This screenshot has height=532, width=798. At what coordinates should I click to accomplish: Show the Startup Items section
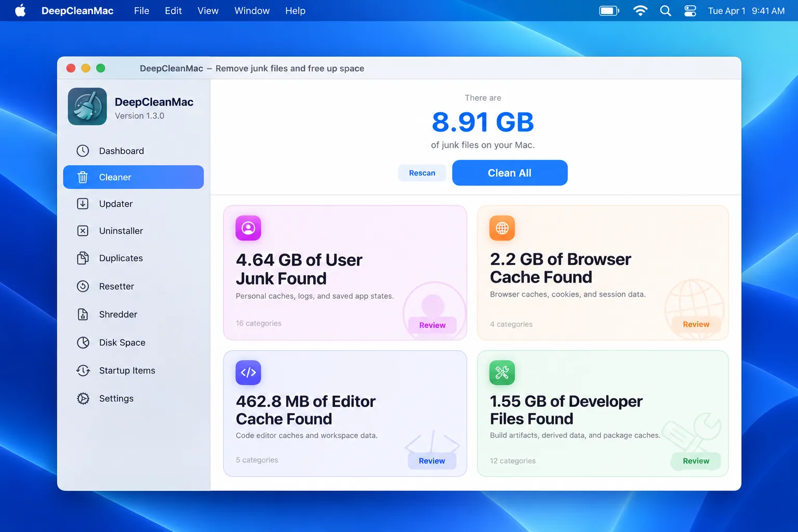(134, 370)
